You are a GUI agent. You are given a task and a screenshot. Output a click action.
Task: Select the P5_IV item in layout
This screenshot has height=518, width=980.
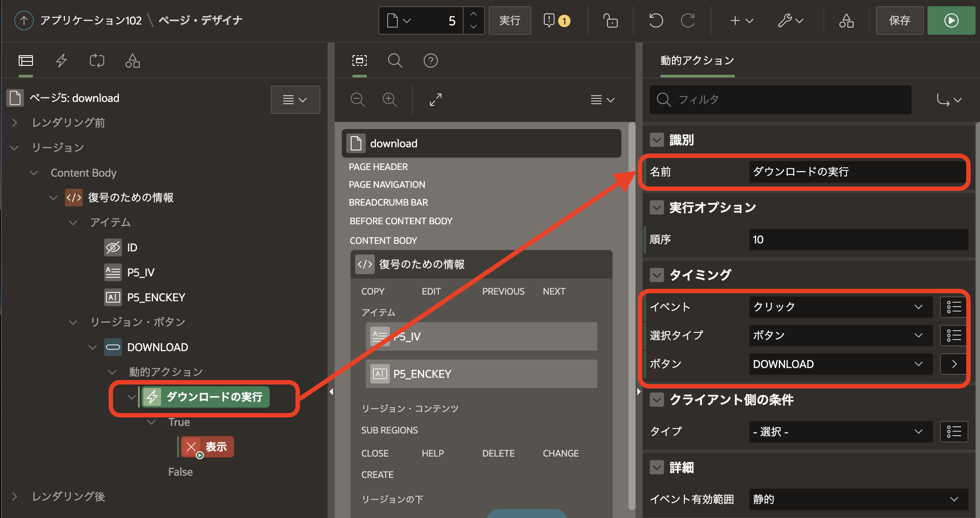click(481, 336)
